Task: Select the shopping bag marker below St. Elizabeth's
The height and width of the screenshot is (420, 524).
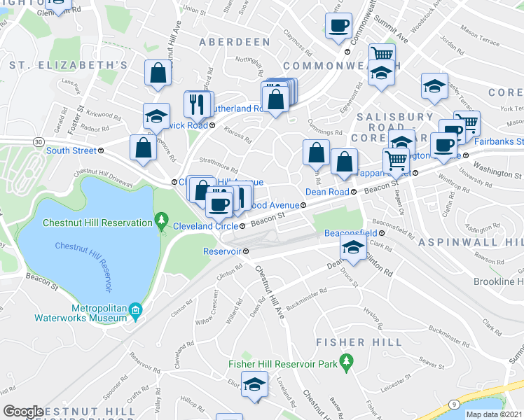Action: [158, 74]
